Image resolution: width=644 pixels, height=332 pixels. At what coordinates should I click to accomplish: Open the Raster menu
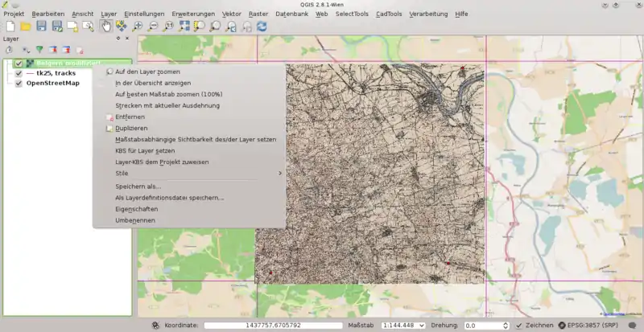[x=258, y=14]
